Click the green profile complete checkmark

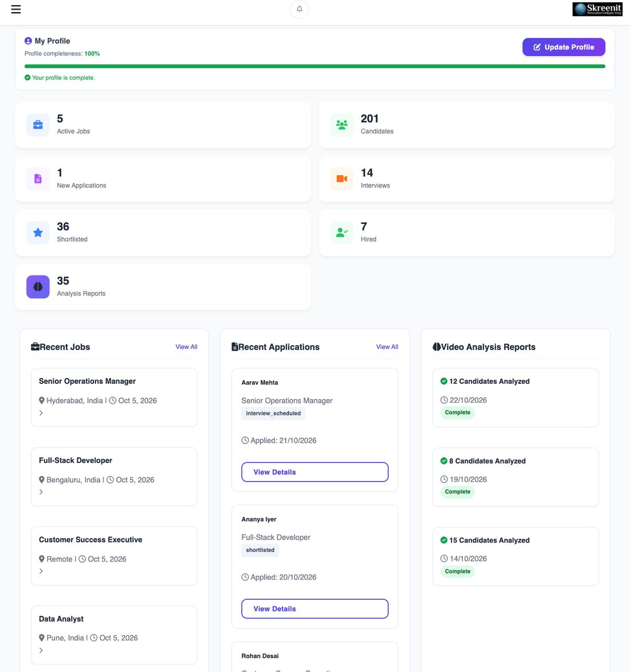click(x=27, y=77)
